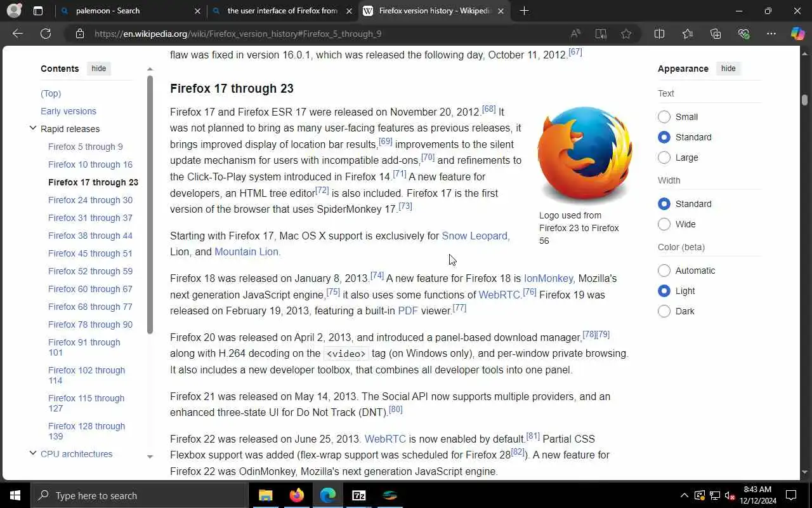
Task: Close the palemoon Search tab
Action: click(197, 11)
